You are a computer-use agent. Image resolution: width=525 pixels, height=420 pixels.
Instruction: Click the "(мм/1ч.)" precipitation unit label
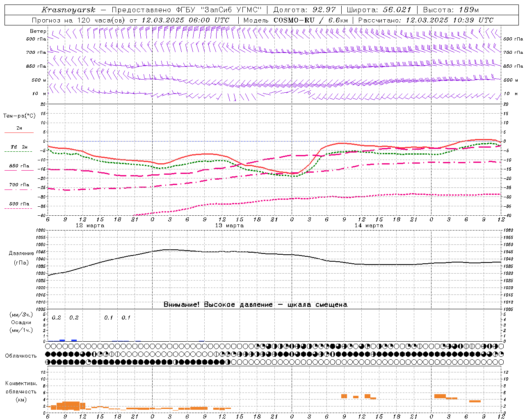21,330
